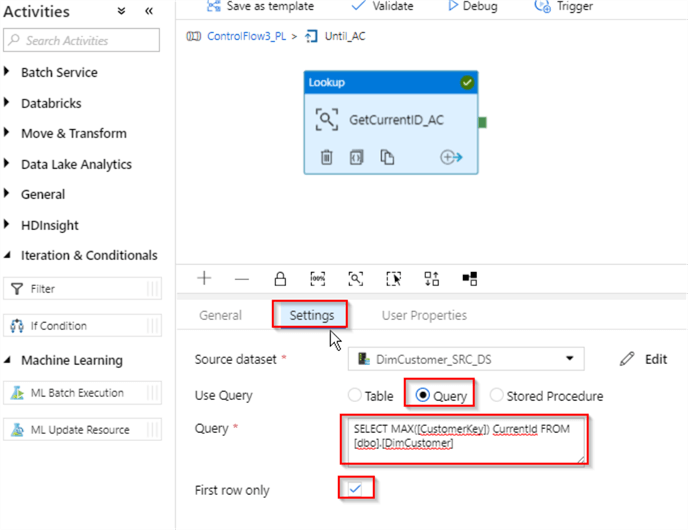Click the pencil Edit icon
Image resolution: width=688 pixels, height=530 pixels.
click(627, 359)
